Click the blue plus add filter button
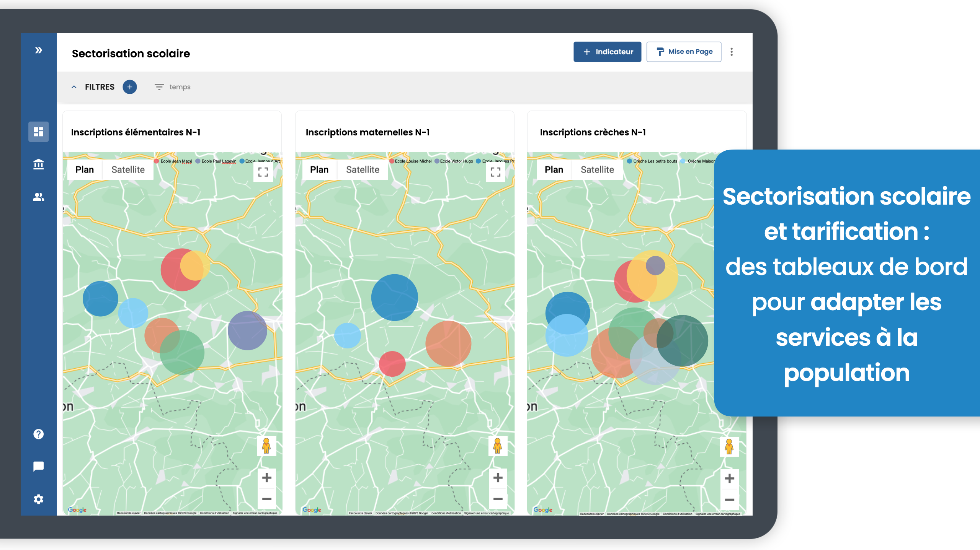 pos(129,87)
